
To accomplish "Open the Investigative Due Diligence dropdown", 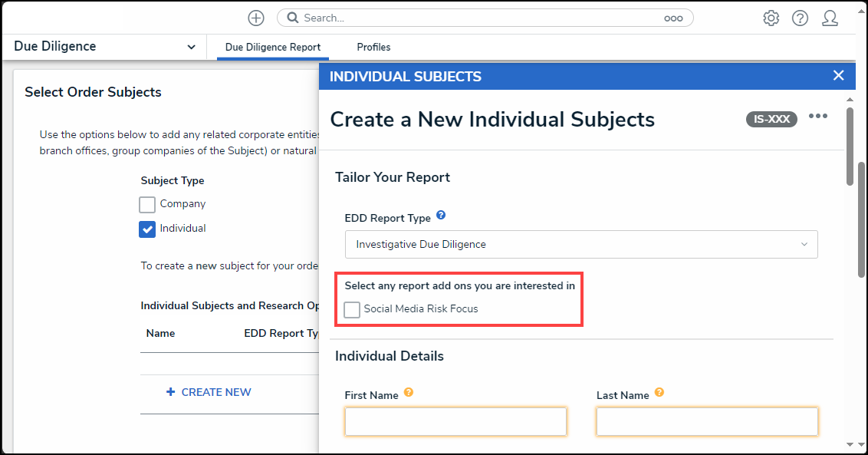I will 581,245.
